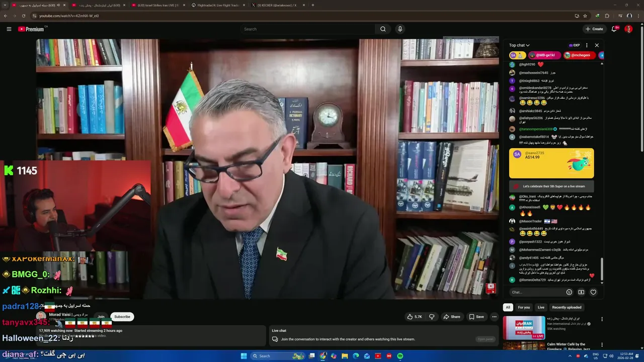Start voice search with microphone icon
The image size is (644, 362).
pos(400,29)
